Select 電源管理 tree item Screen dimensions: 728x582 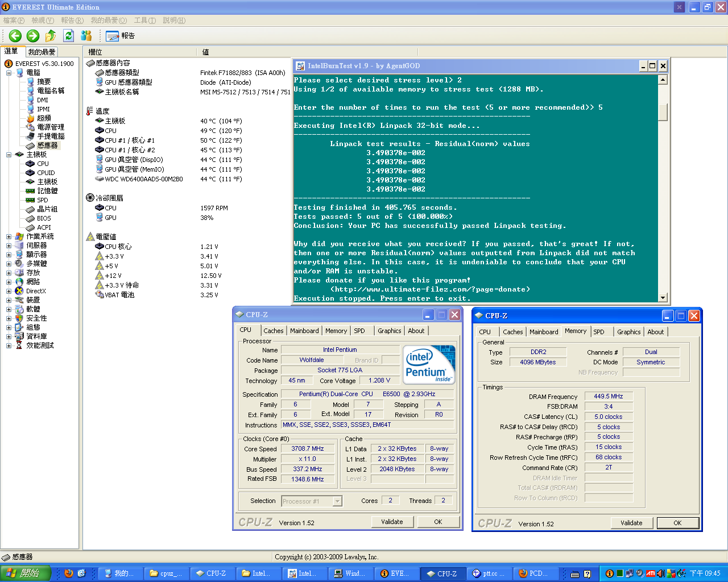(x=51, y=127)
